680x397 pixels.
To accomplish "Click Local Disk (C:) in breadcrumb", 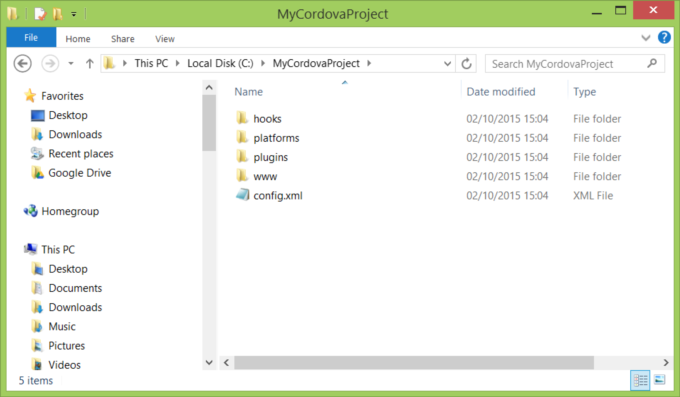I will [x=220, y=63].
